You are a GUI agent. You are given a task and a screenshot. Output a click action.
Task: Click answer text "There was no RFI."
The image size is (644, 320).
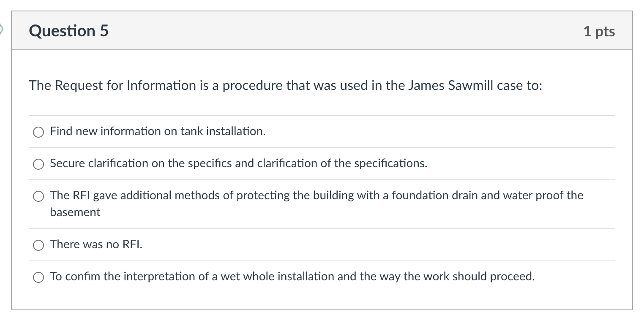click(x=95, y=244)
